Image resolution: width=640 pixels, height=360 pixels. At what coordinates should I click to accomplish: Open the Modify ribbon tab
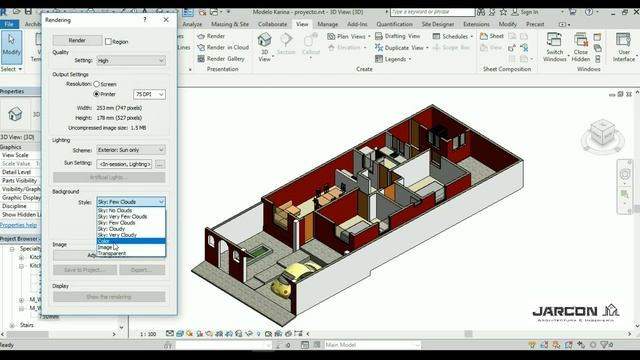tap(507, 24)
